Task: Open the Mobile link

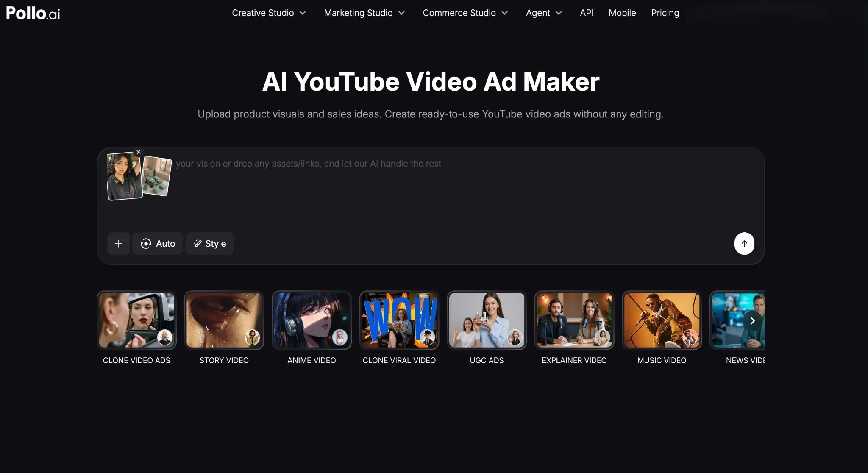Action: 622,13
